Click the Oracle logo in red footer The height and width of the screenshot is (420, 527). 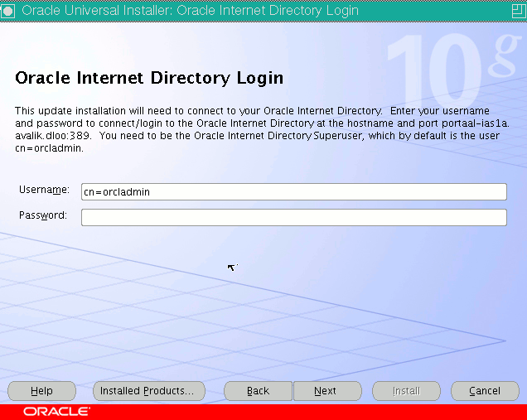57,412
